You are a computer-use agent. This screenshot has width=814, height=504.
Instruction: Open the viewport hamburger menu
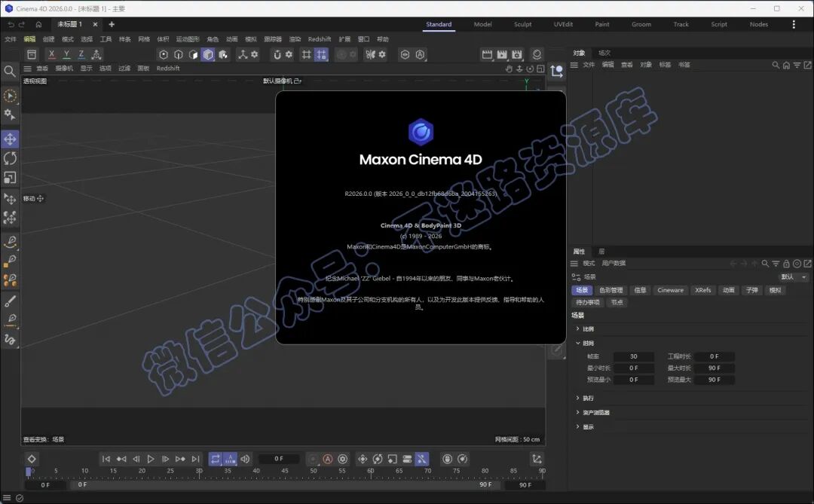[x=28, y=69]
